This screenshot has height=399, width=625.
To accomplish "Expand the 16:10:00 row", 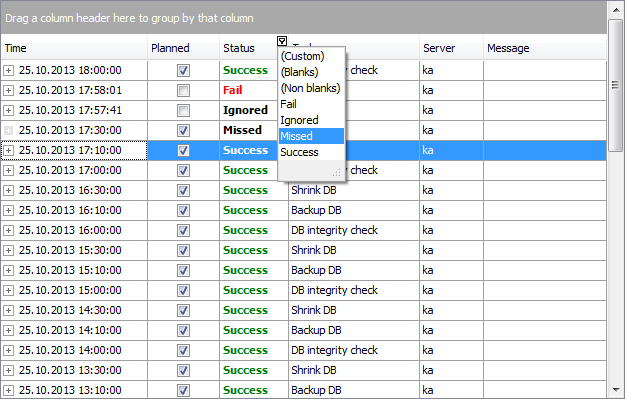I will (8, 210).
